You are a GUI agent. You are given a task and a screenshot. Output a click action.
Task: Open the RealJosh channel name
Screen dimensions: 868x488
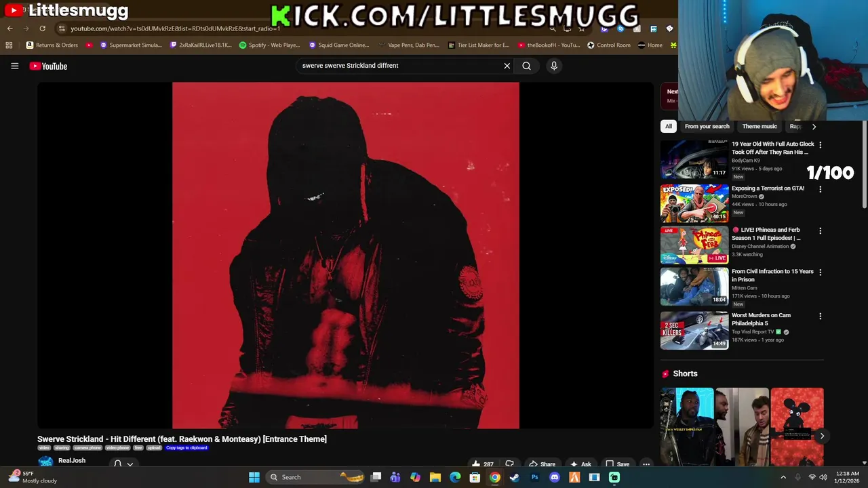click(72, 461)
